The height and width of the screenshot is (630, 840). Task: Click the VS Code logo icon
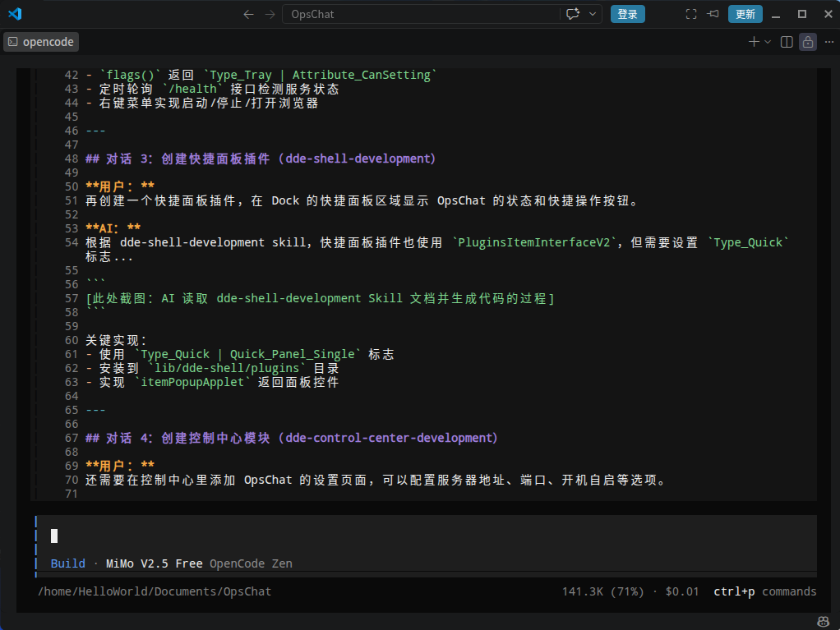[x=15, y=14]
